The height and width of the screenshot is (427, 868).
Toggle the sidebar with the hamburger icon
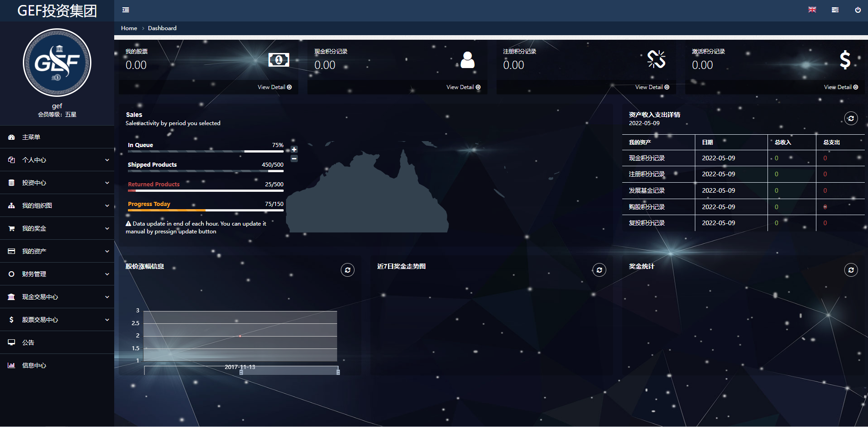126,10
